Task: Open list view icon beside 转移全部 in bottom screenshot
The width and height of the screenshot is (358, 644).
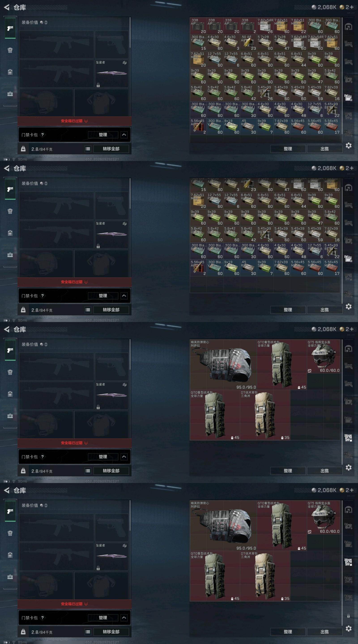Action: pos(87,632)
